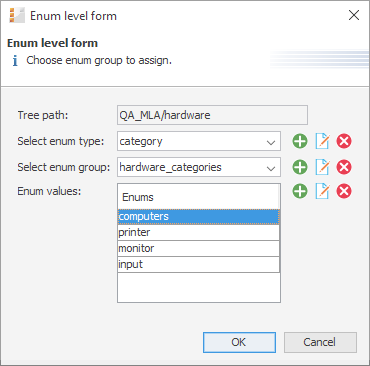
Task: Select the computers enum value
Action: (x=199, y=216)
